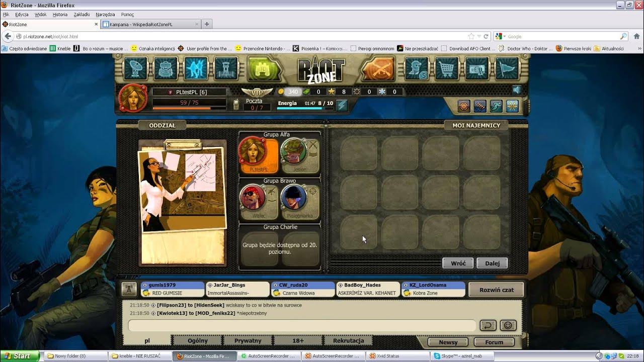This screenshot has width=644, height=362.
Task: Open the flag clan icon
Action: click(x=507, y=68)
